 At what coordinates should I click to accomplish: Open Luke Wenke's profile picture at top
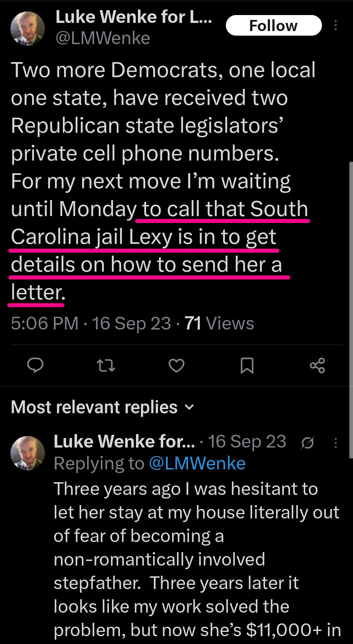[28, 28]
